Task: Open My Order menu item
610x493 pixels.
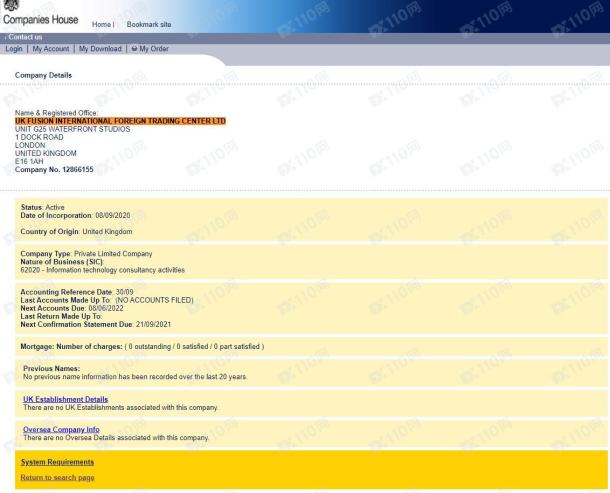Action: [x=154, y=49]
